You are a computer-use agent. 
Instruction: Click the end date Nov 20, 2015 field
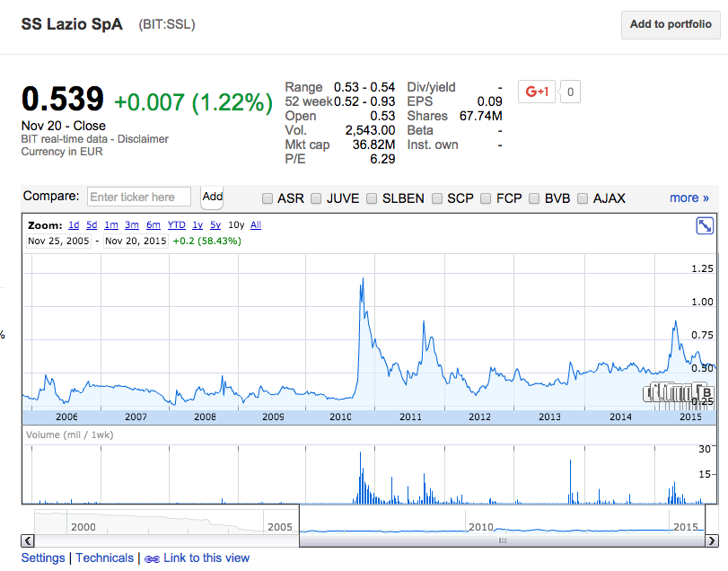pyautogui.click(x=136, y=241)
